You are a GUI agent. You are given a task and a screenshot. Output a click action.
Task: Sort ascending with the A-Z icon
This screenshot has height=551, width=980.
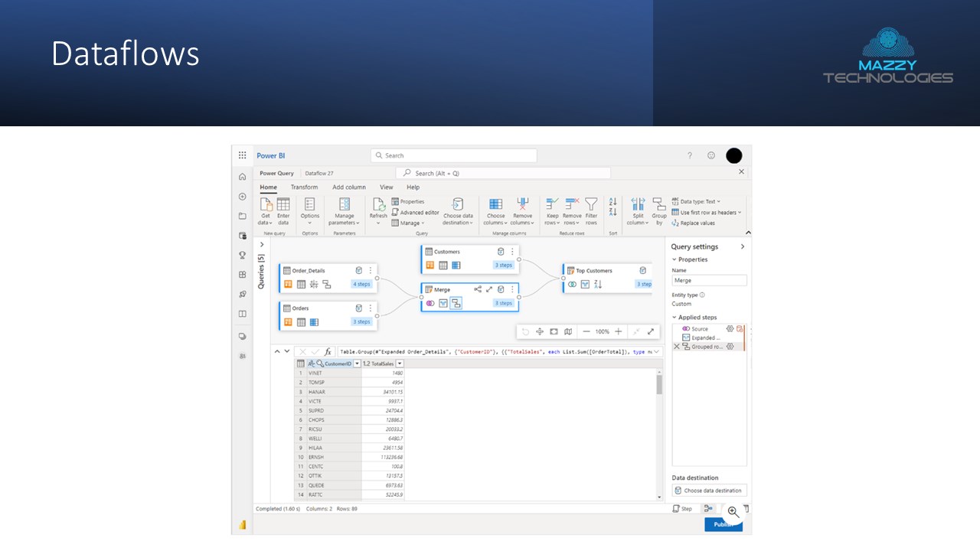[x=612, y=201]
